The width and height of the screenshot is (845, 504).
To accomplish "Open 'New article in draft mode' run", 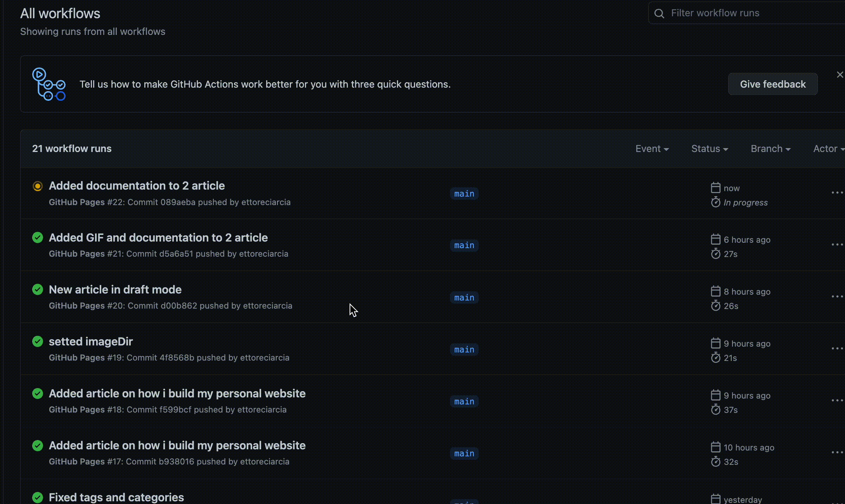I will tap(115, 290).
